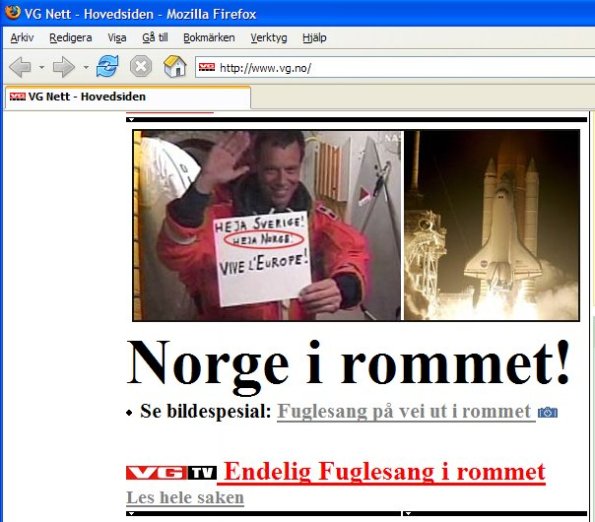Click the Stop loading icon
Viewport: 595px width, 522px height.
click(x=141, y=66)
